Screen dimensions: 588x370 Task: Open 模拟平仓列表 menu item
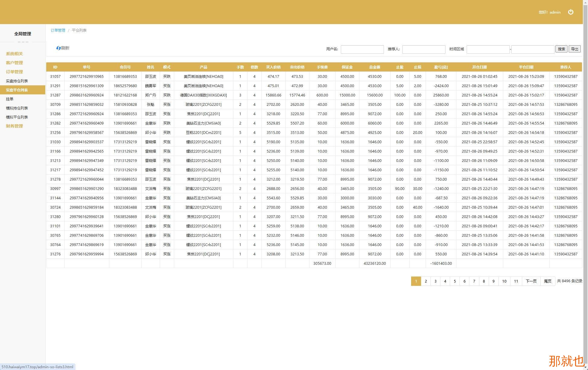click(17, 117)
